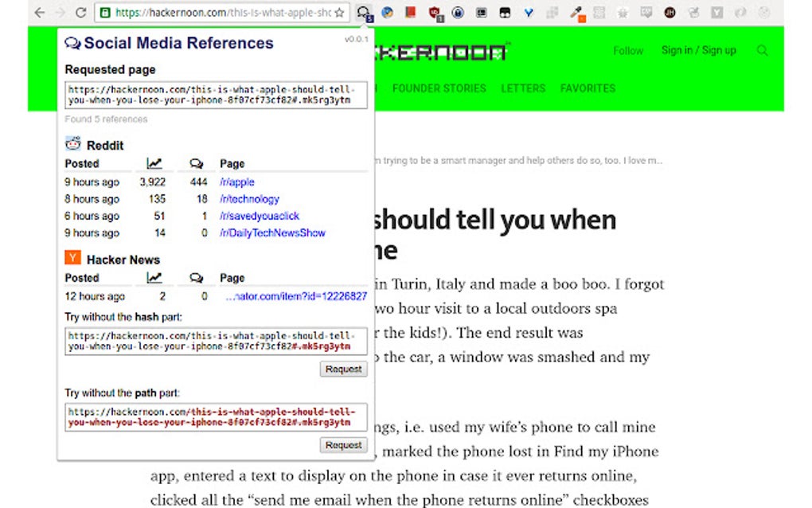Click the Hacker News Y icon in the popup
Image resolution: width=812 pixels, height=508 pixels.
pyautogui.click(x=71, y=258)
